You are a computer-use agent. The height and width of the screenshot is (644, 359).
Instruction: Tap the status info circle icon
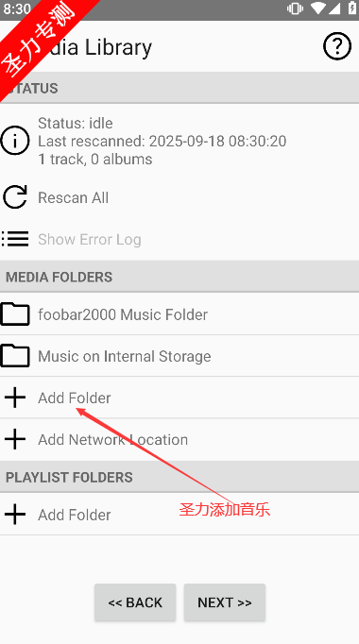coord(15,141)
